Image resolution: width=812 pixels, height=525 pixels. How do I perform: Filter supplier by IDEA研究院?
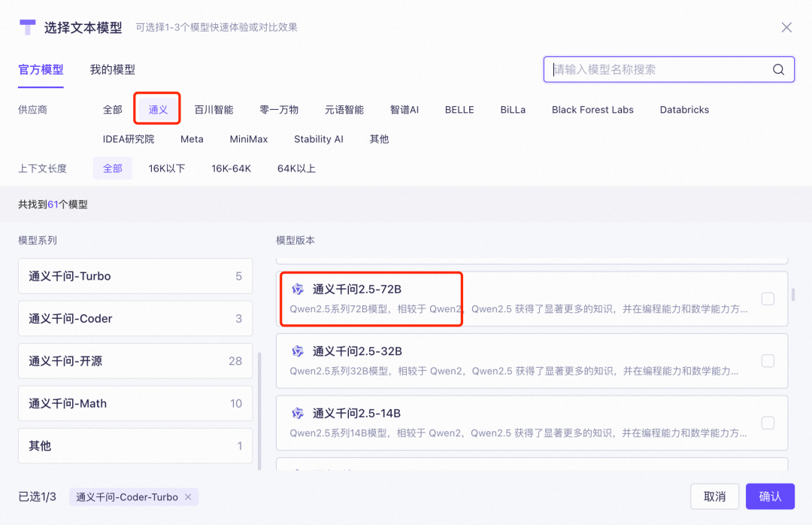tap(129, 139)
